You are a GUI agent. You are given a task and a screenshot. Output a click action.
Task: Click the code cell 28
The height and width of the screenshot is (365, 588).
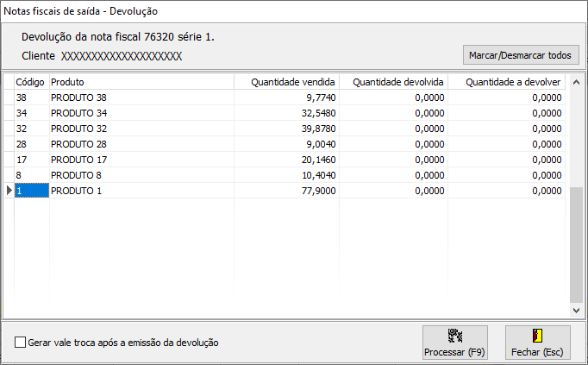(x=32, y=144)
